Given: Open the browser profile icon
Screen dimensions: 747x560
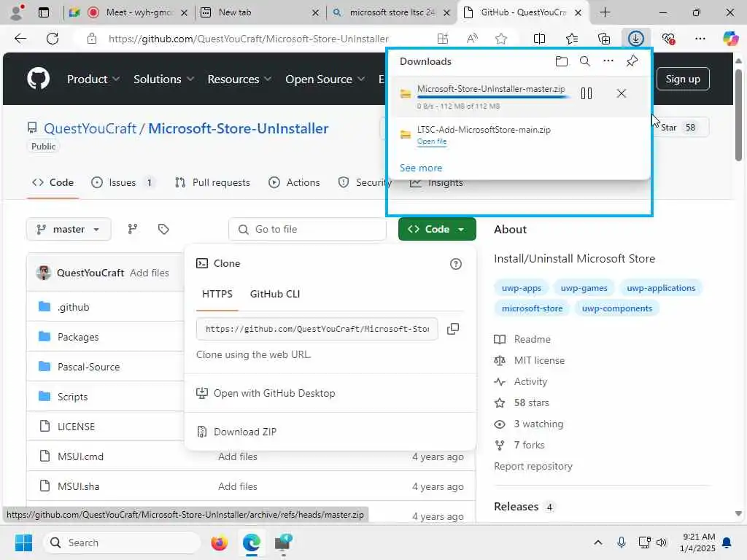Looking at the screenshot, I should (x=17, y=12).
